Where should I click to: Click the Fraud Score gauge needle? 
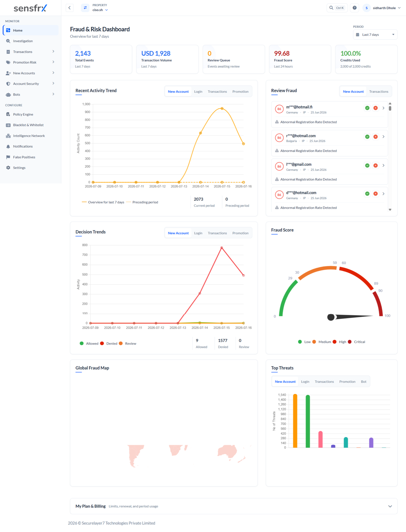(x=350, y=317)
